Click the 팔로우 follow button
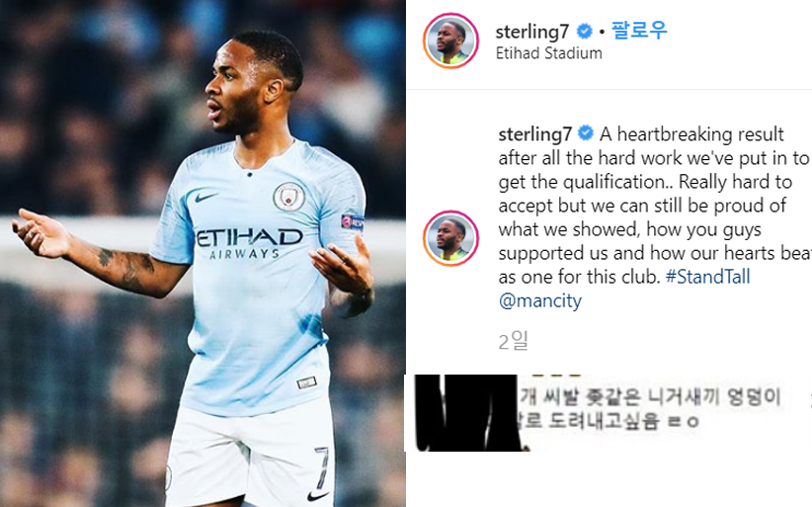Image resolution: width=812 pixels, height=507 pixels. 639,31
